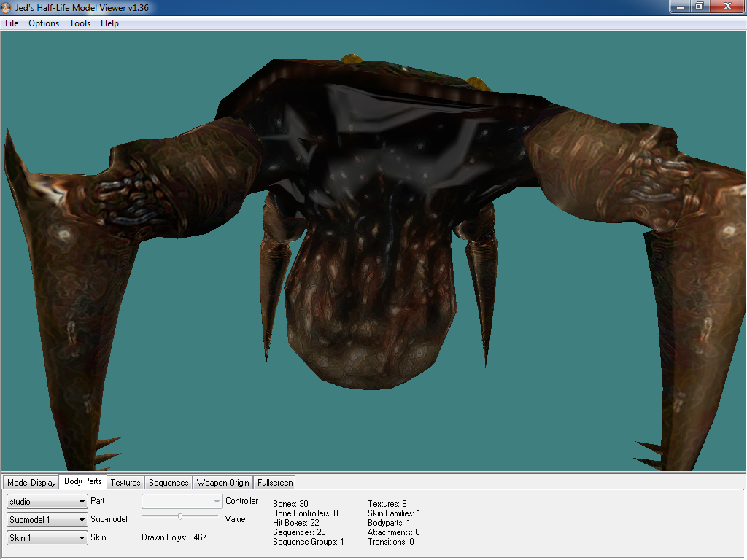Screen dimensions: 747x560
Task: Switch to the Model Display tab
Action: pos(31,483)
